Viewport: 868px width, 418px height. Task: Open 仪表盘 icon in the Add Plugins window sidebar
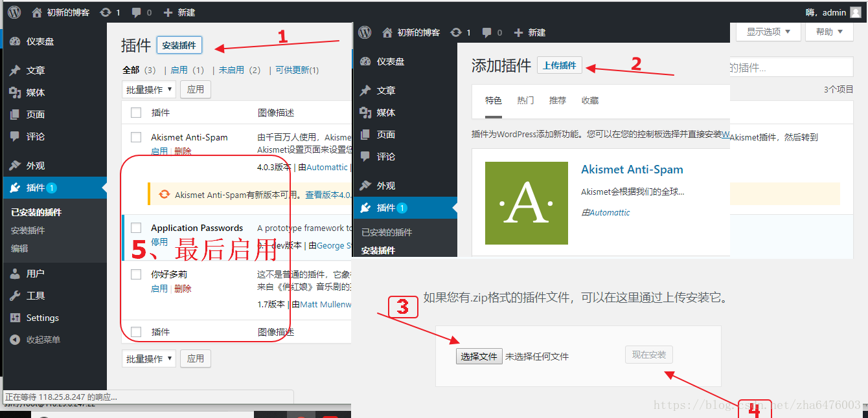coord(365,61)
